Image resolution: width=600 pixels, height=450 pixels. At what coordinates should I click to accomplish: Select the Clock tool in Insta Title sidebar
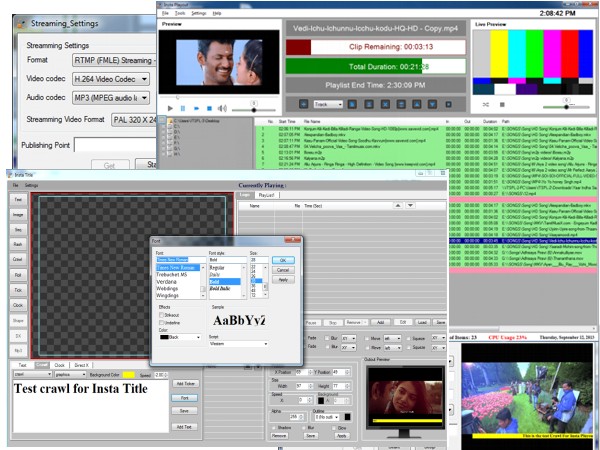tap(18, 305)
